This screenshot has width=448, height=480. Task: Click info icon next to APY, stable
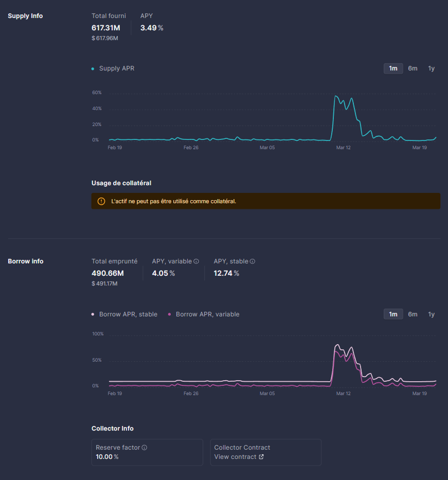tap(253, 261)
